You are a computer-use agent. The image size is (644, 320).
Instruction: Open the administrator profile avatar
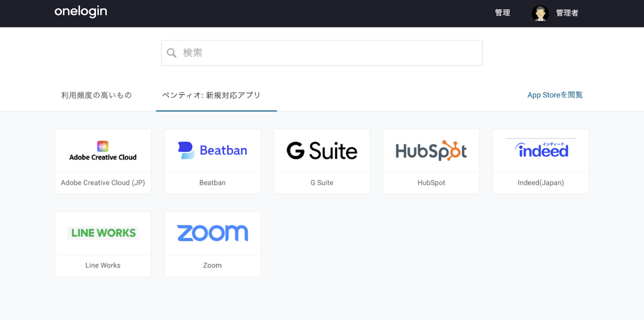(540, 13)
